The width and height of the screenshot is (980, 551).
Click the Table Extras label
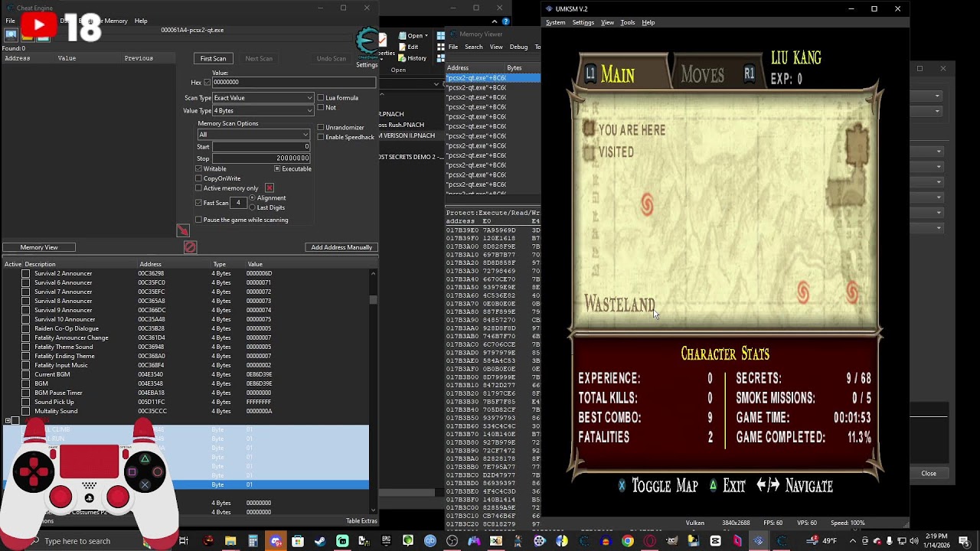point(361,521)
